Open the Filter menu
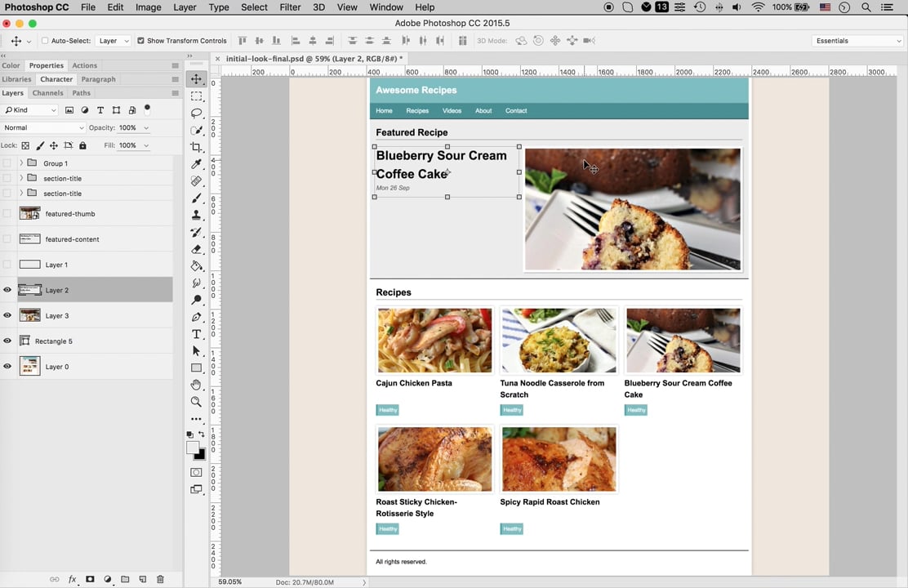This screenshot has width=908, height=588. [290, 7]
